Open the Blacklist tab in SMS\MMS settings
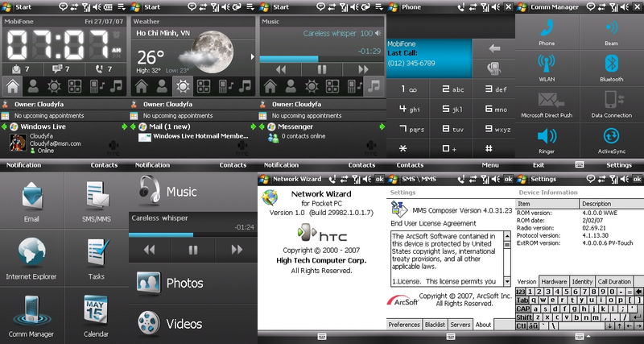Viewport: 644px width, 344px height. (435, 325)
